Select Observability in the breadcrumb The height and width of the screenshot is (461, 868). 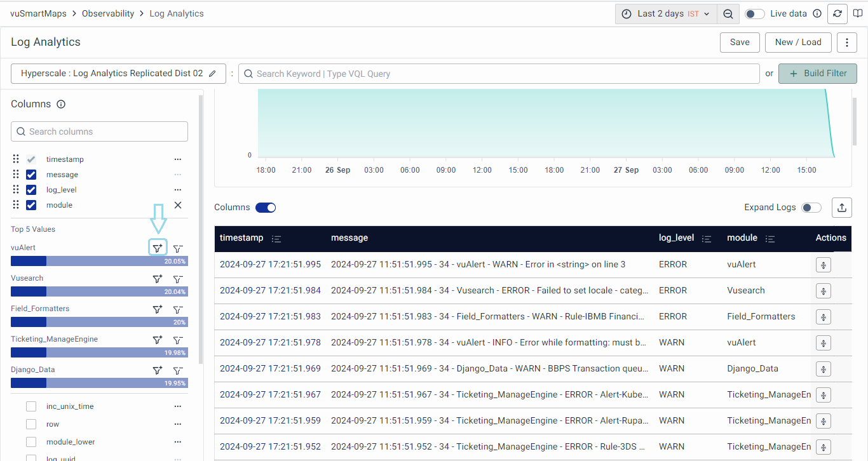click(x=107, y=13)
